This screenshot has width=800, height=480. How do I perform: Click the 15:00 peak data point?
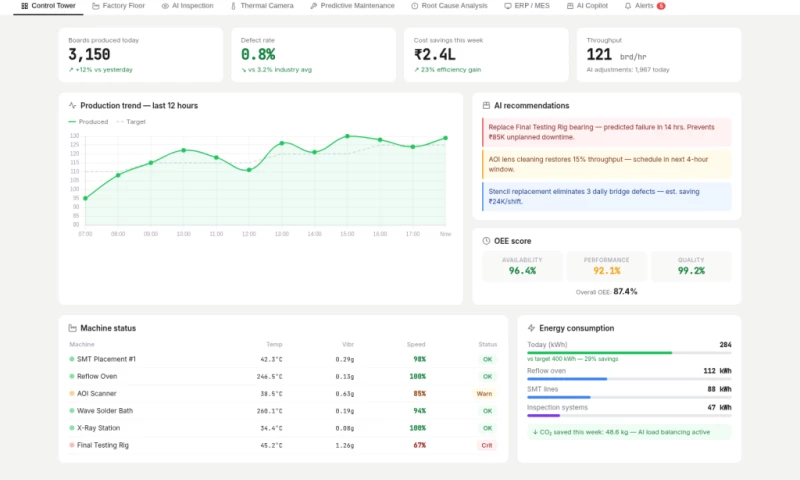click(x=347, y=136)
